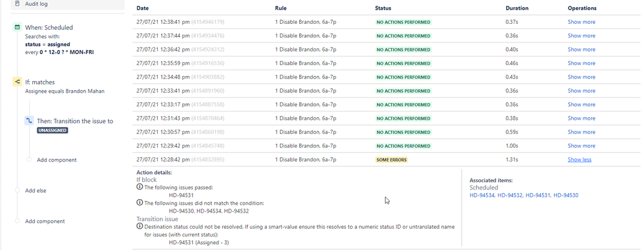Click the 1.00s duration value

(512, 146)
